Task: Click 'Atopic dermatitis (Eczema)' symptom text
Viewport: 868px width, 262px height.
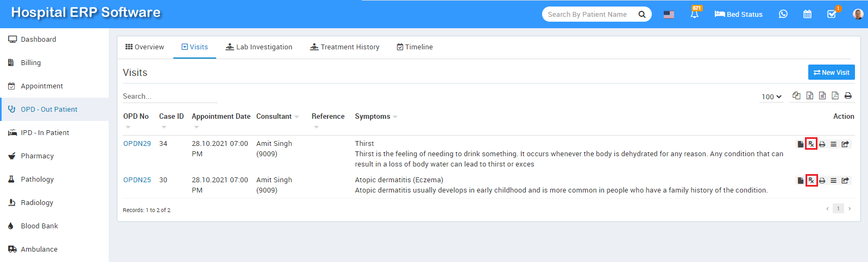Action: click(x=399, y=180)
